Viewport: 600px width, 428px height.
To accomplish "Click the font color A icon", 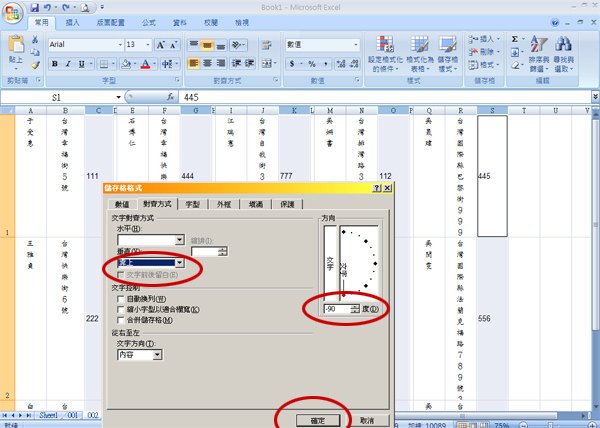I will click(145, 64).
